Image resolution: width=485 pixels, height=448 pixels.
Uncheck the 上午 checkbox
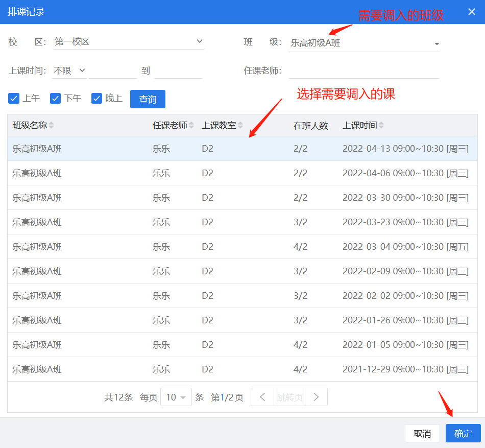coord(14,99)
